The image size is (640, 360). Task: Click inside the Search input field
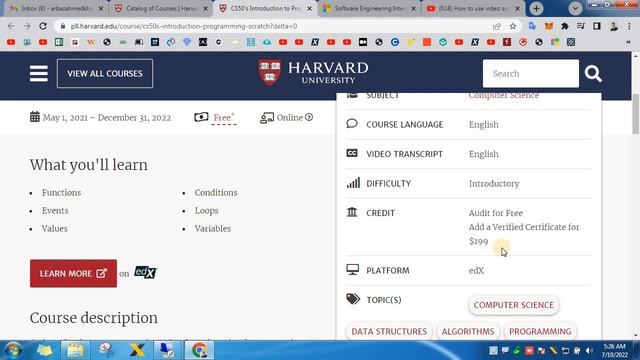[x=531, y=73]
